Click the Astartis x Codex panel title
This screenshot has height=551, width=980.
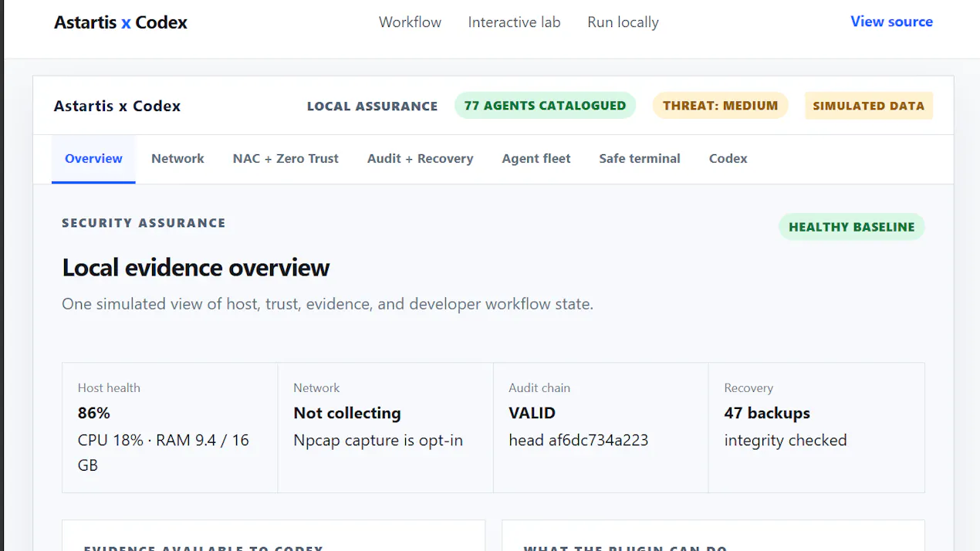pos(117,106)
